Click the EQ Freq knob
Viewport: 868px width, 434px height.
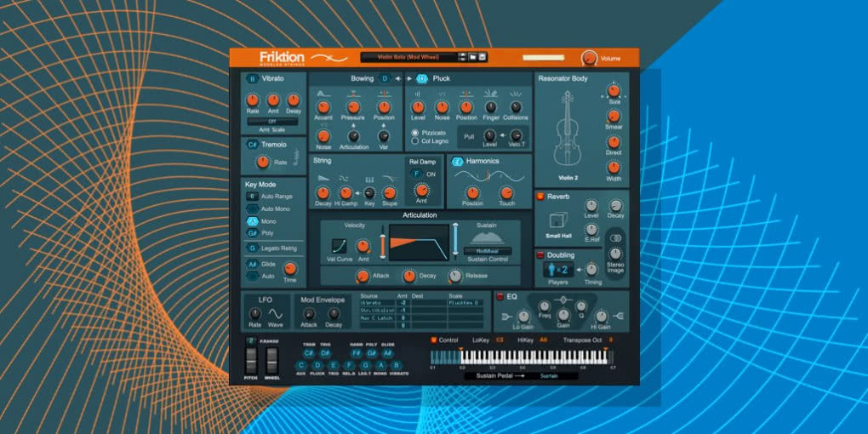point(544,306)
